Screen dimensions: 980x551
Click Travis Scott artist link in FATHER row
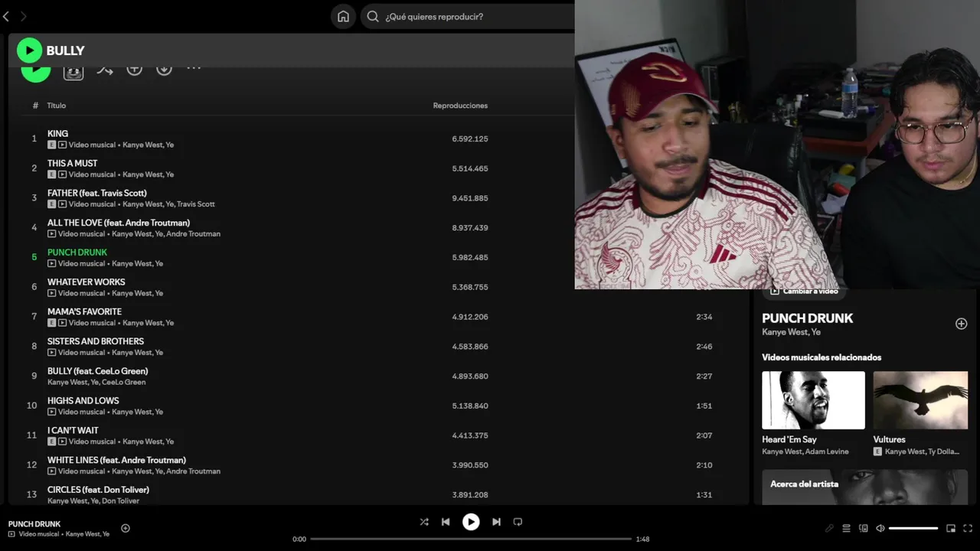tap(196, 204)
